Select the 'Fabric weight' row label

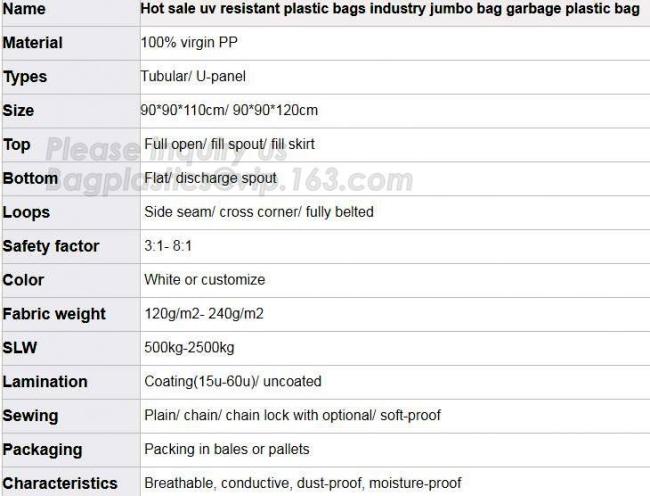(x=54, y=314)
